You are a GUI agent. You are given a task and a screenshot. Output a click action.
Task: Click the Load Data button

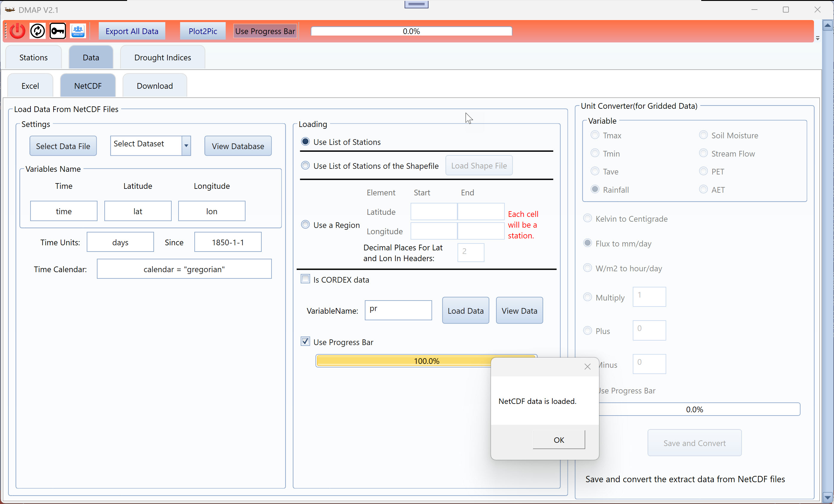point(466,310)
